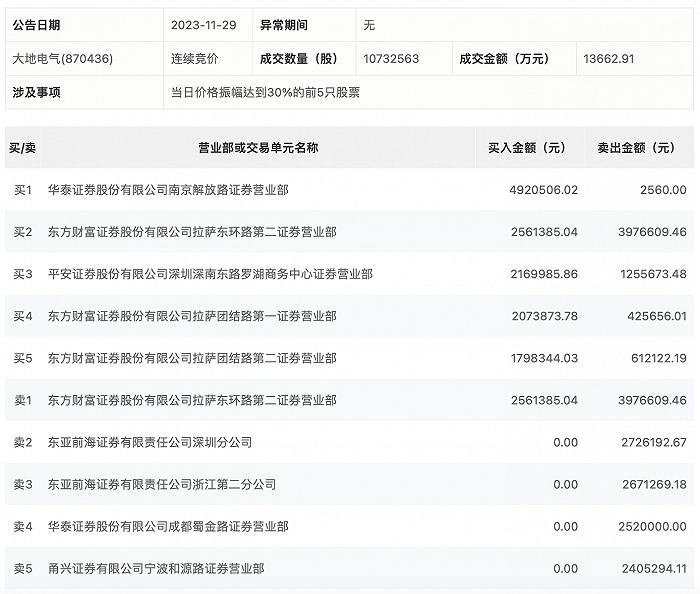Click the 买4 row label
This screenshot has height=594, width=700.
[x=23, y=316]
